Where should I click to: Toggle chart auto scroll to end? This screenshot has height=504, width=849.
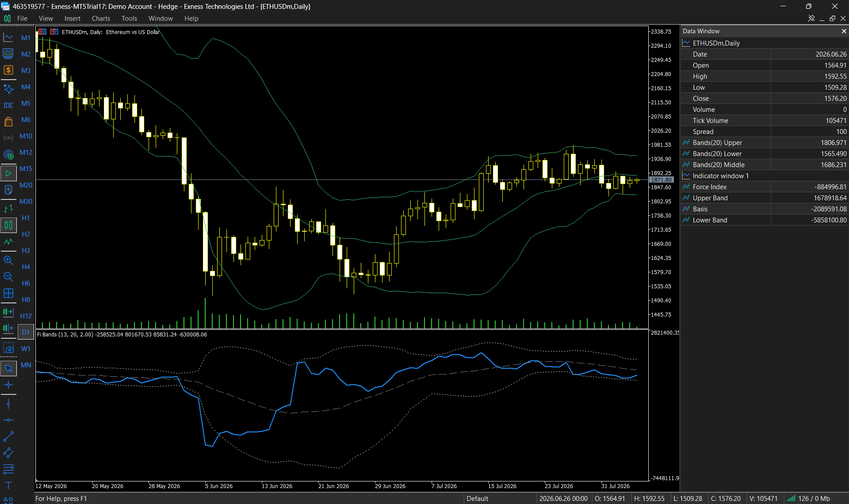8,312
